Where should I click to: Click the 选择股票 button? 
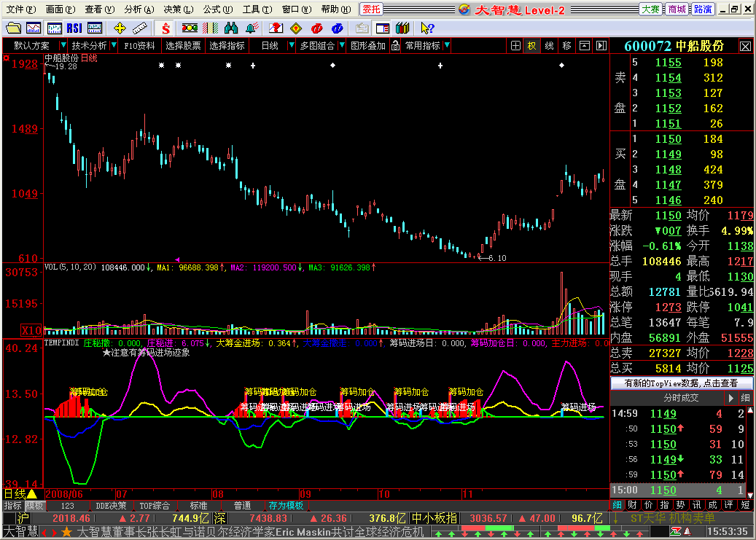pos(183,45)
